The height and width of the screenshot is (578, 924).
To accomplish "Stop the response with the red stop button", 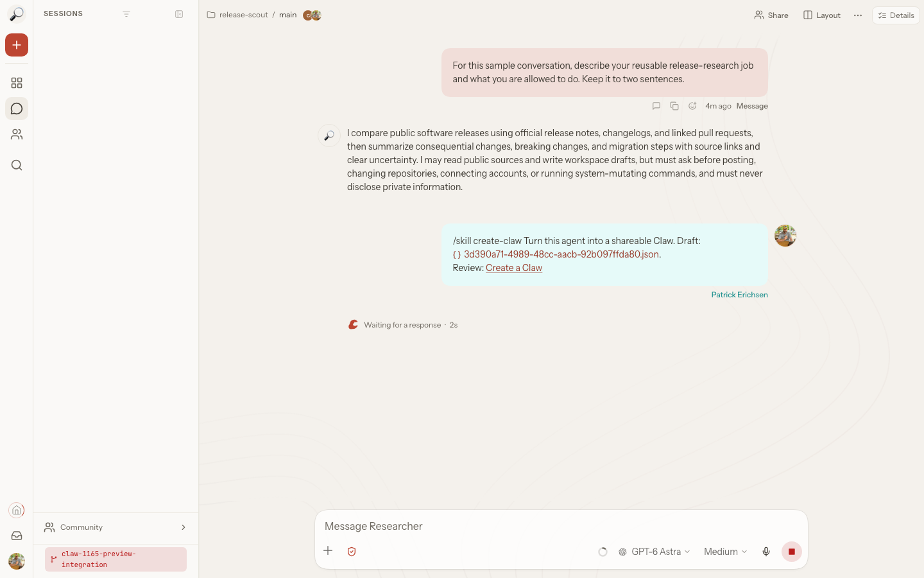I will click(792, 552).
